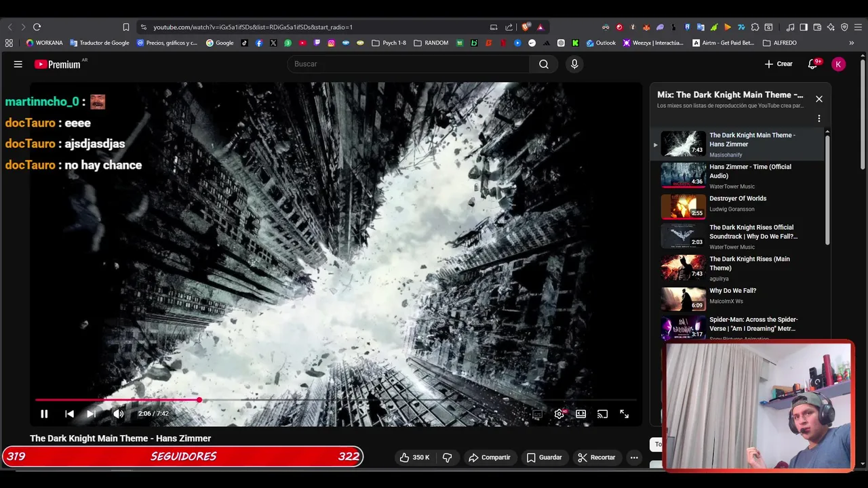Viewport: 868px width, 488px height.
Task: Open Google bookmark
Action: (x=220, y=43)
